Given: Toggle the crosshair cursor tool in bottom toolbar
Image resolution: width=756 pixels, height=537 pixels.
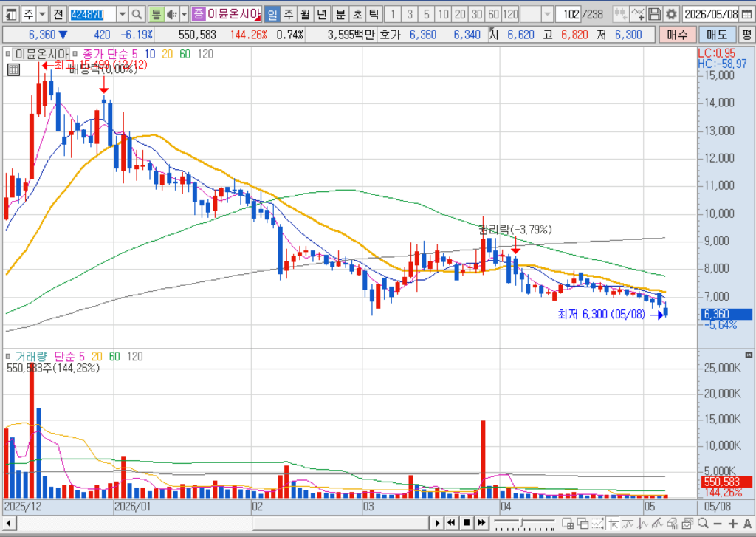Looking at the screenshot, I should click(x=614, y=524).
